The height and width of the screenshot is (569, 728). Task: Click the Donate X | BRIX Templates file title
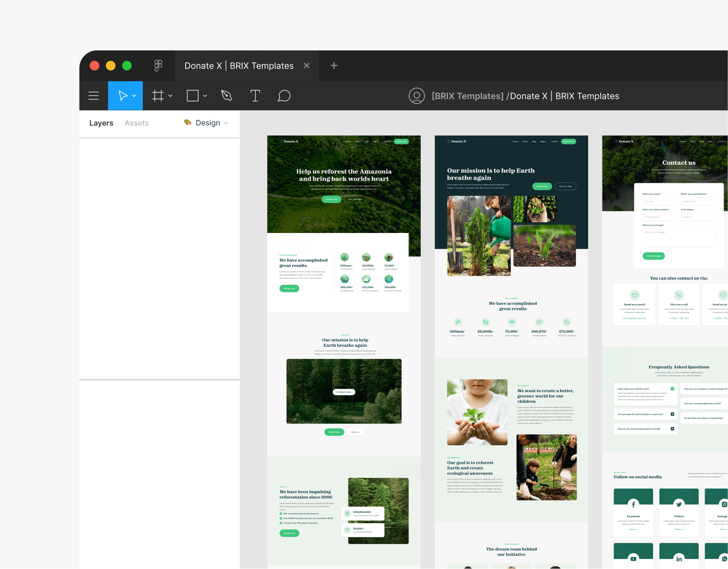click(x=565, y=96)
